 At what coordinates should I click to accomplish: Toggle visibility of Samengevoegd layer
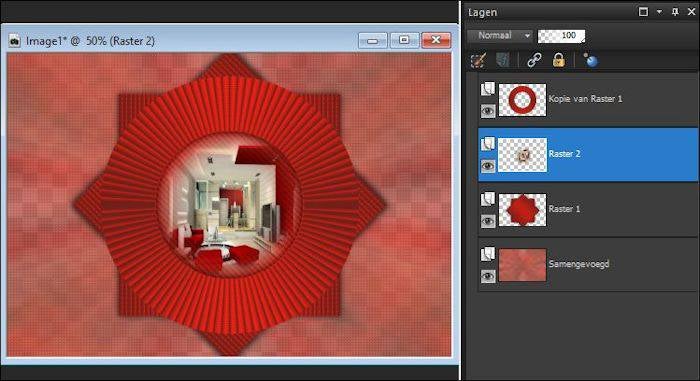488,276
